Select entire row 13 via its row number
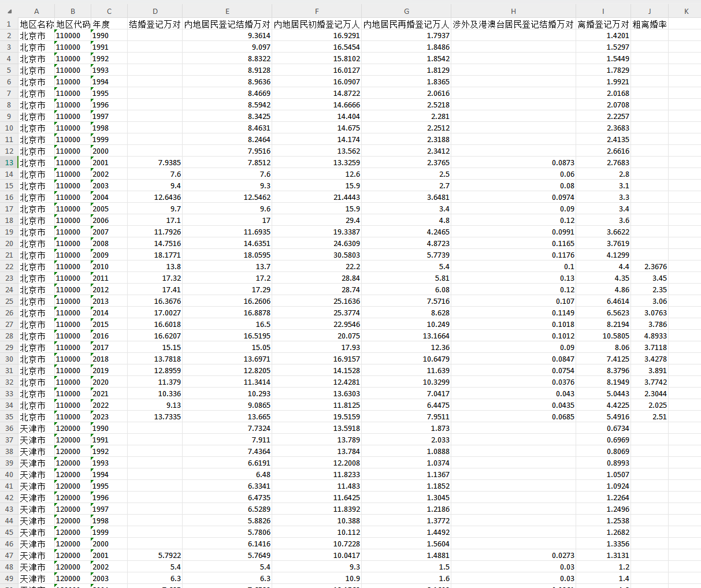 tap(9, 162)
